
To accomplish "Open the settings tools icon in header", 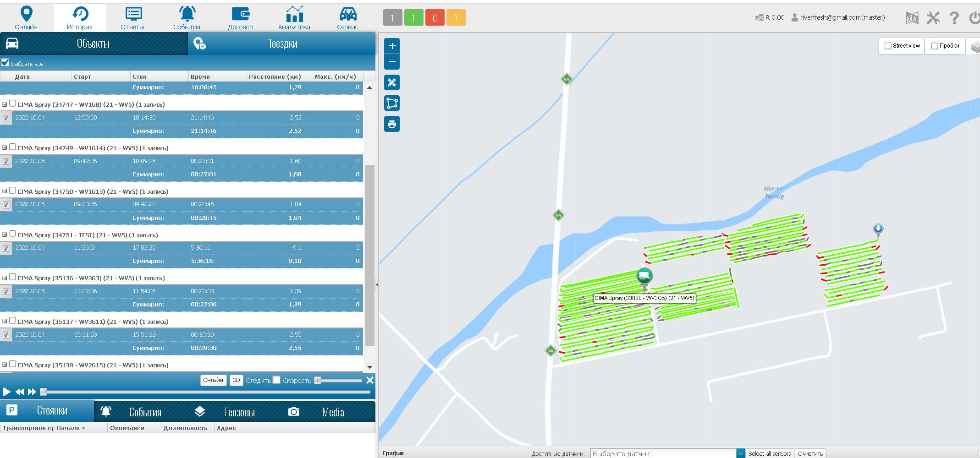I will click(933, 18).
